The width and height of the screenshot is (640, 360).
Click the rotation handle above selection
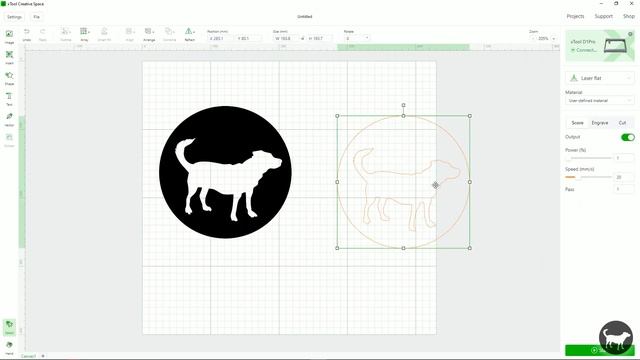coord(403,105)
